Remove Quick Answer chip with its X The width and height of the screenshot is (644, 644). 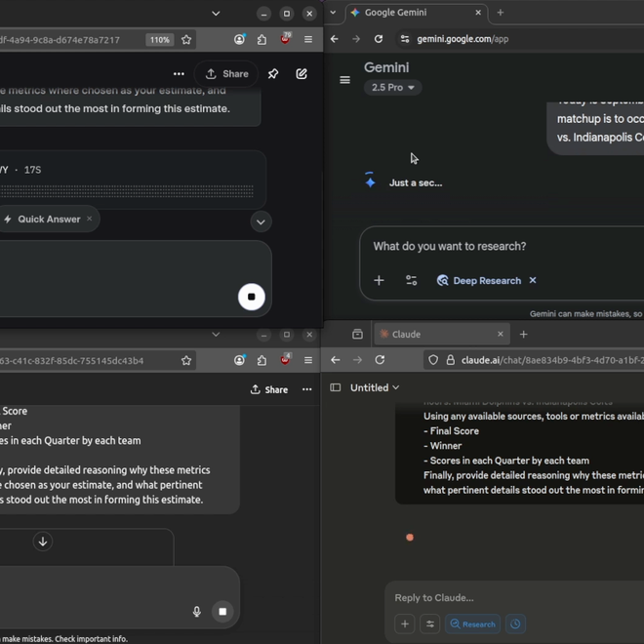(89, 219)
